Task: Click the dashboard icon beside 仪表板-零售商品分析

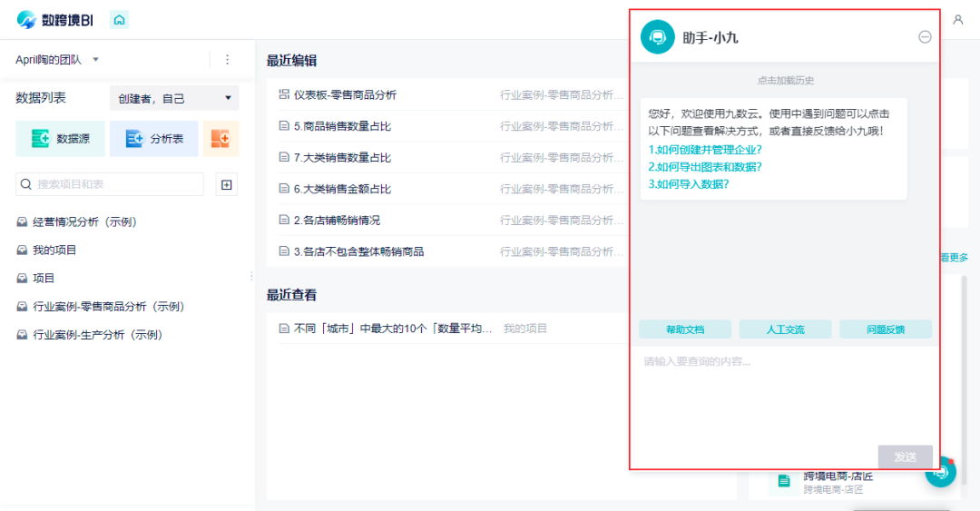Action: 284,94
